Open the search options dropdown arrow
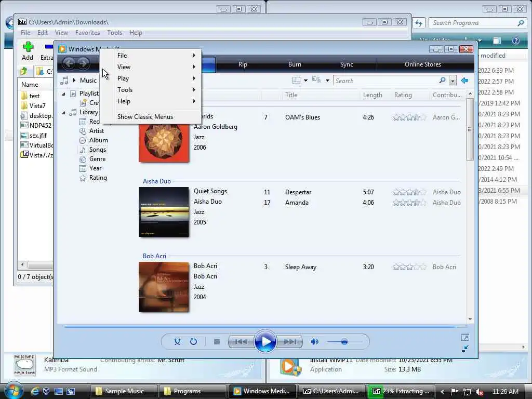532x399 pixels. [x=453, y=81]
